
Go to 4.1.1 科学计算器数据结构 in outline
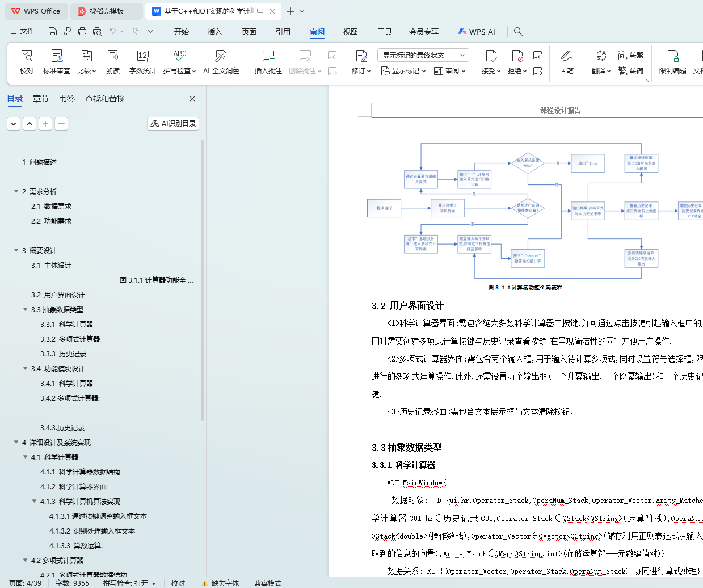tap(80, 472)
